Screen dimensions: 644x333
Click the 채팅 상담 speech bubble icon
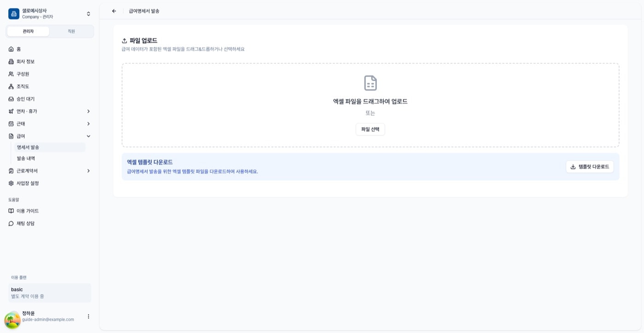tap(11, 223)
